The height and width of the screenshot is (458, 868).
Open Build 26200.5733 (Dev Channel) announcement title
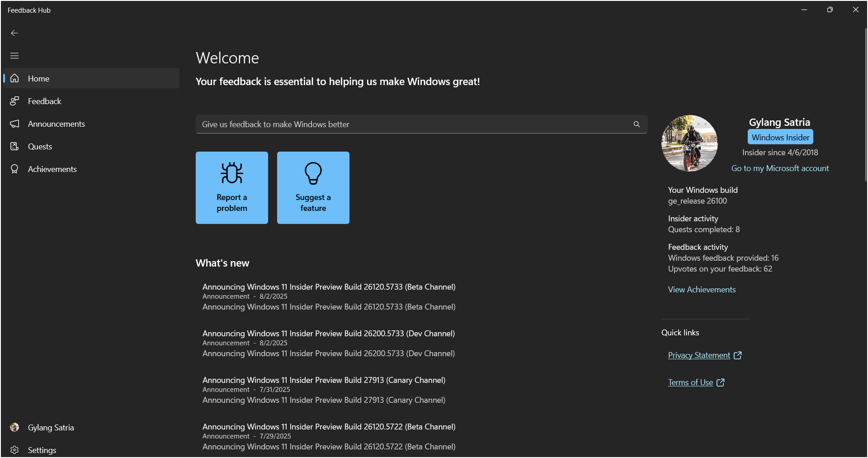coord(329,334)
